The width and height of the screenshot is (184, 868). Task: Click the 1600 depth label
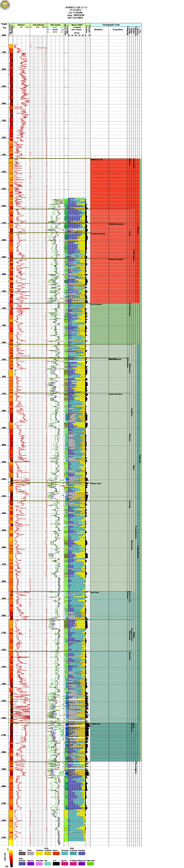(x=3, y=35)
